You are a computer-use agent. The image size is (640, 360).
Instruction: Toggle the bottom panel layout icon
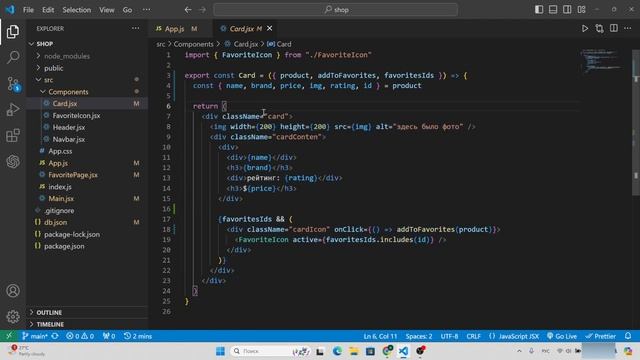(x=553, y=9)
